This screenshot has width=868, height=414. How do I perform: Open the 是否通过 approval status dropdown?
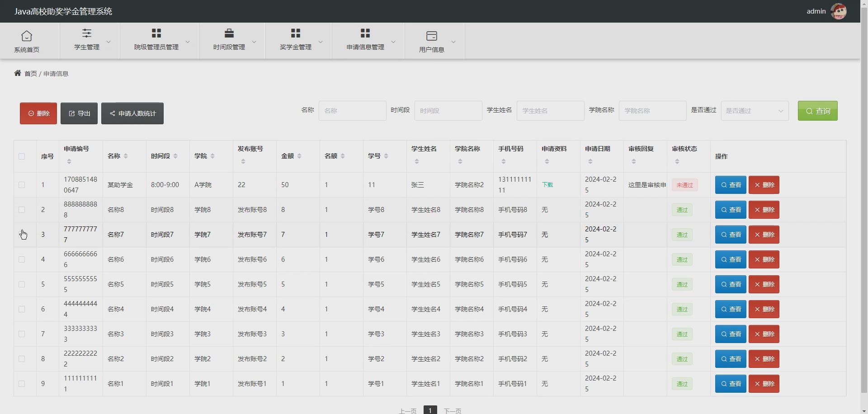[754, 110]
